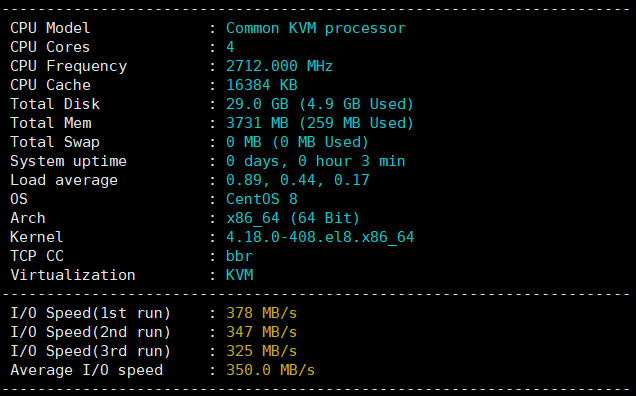636x396 pixels.
Task: Select the 378 MB/s first run speed
Action: [x=262, y=313]
